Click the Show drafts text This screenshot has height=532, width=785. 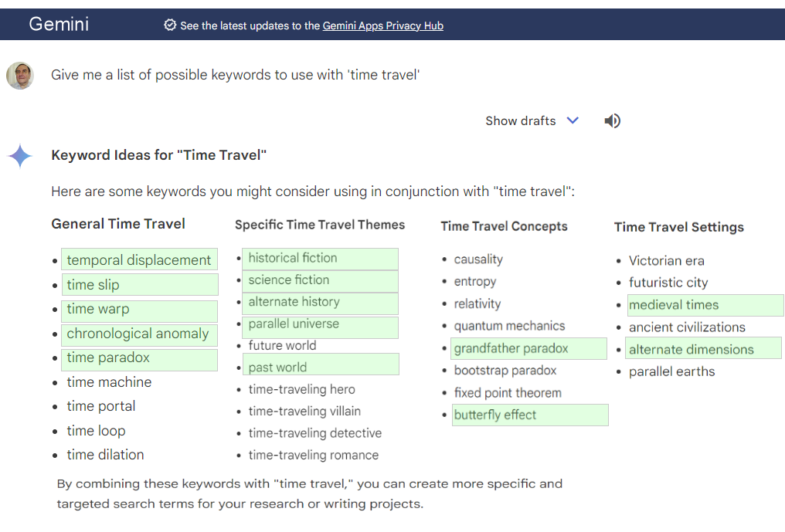(520, 120)
